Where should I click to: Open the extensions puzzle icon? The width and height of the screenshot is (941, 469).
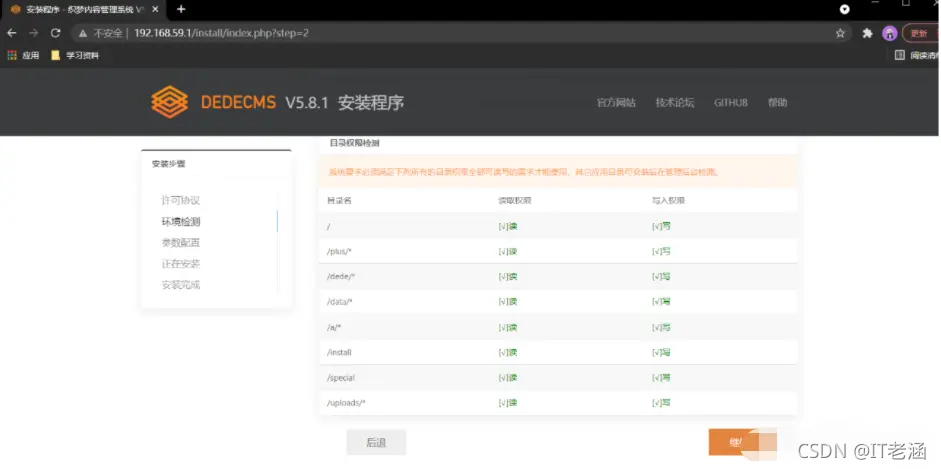coord(867,34)
